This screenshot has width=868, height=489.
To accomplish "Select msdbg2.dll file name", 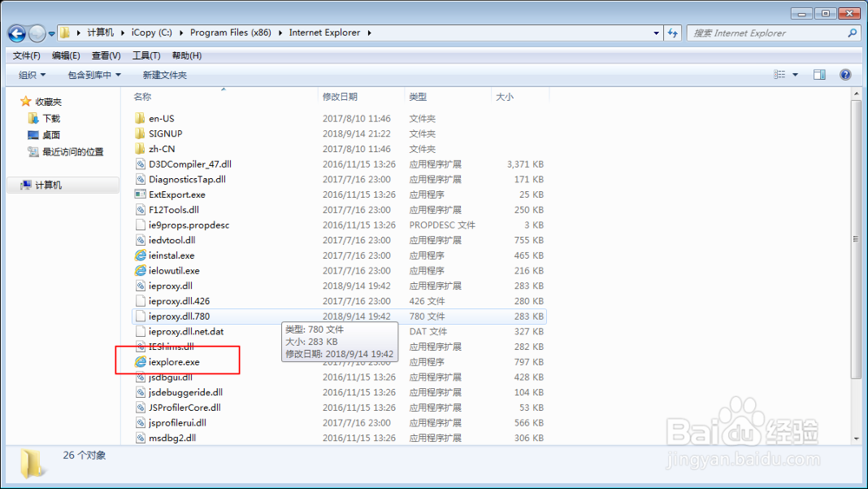I will [x=172, y=438].
